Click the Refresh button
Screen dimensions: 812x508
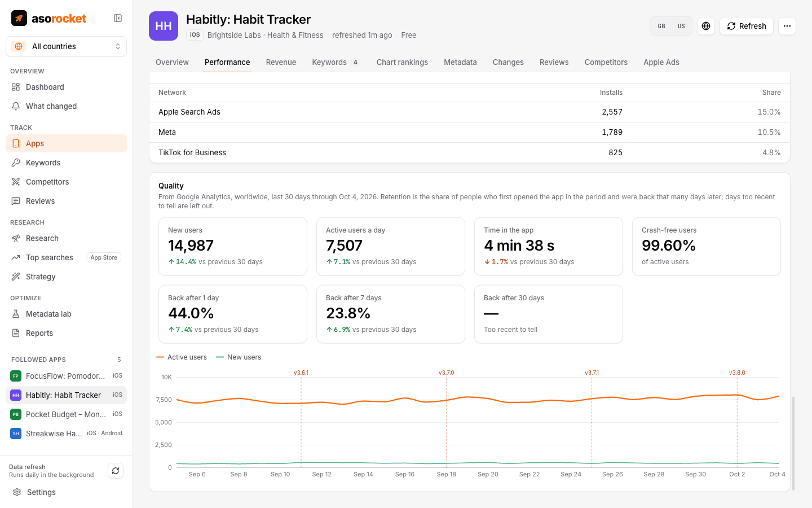tap(747, 26)
